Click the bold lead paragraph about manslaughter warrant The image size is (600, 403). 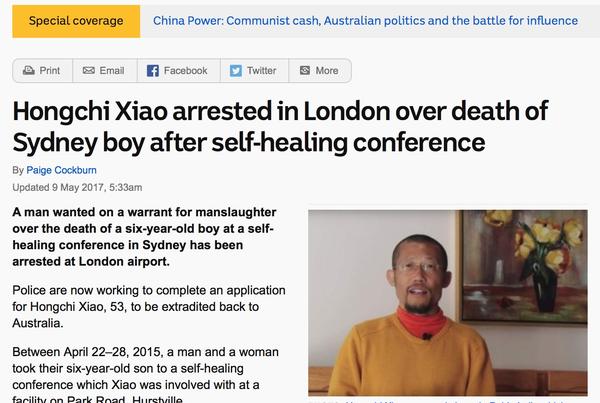pos(145,237)
